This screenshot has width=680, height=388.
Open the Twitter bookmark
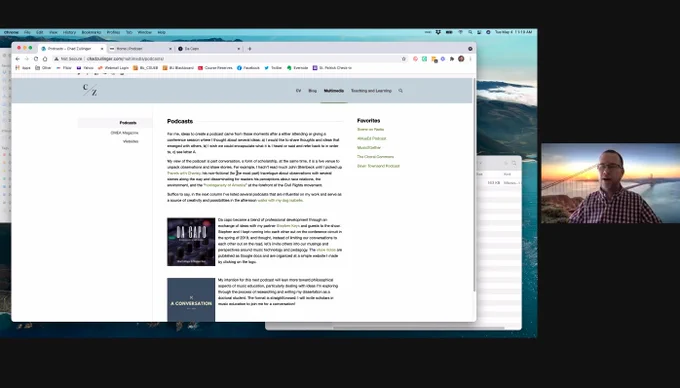(x=273, y=68)
